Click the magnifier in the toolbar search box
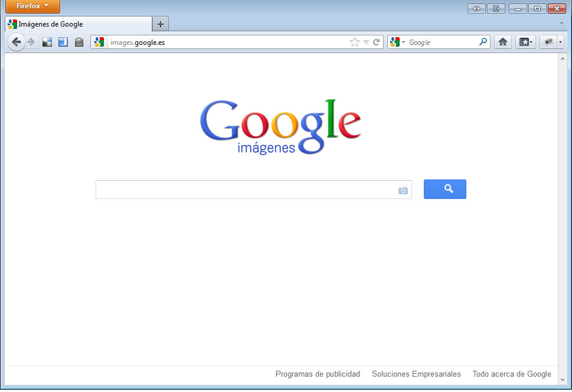 [x=483, y=42]
